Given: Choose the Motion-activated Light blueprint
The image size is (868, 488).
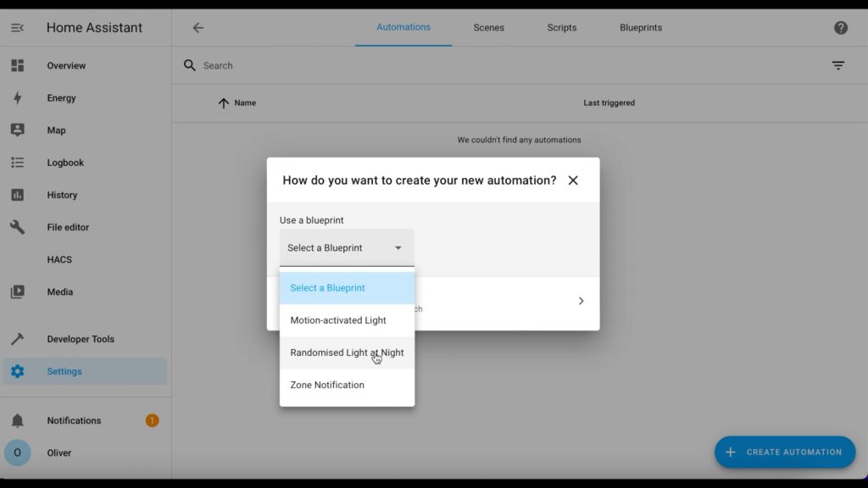Looking at the screenshot, I should 347,320.
